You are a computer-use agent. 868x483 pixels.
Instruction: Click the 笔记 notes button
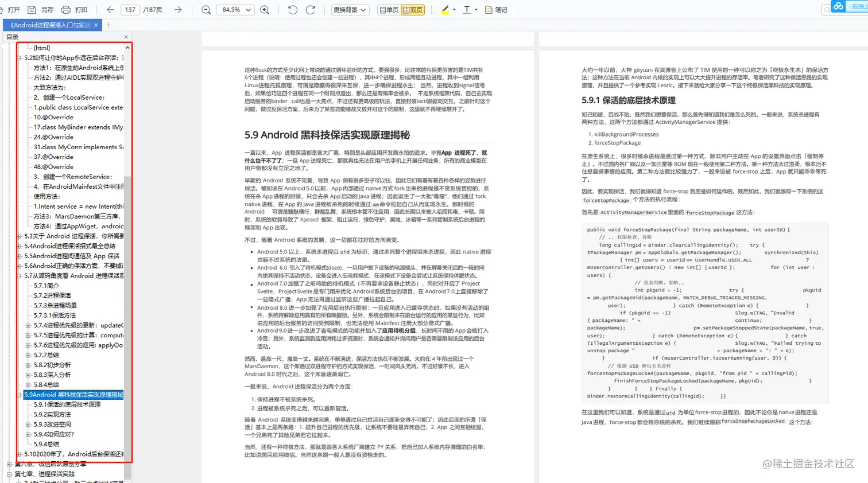496,10
